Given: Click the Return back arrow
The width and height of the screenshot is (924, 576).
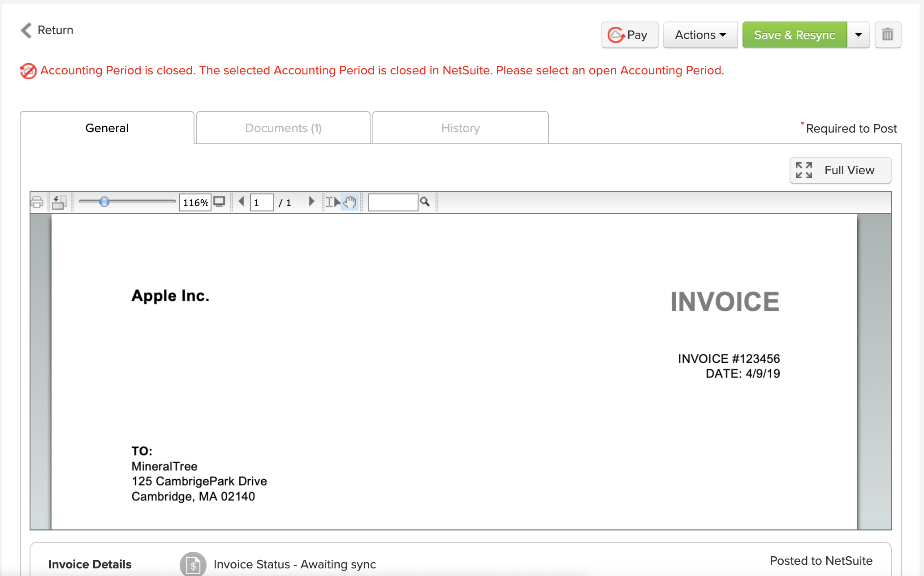Looking at the screenshot, I should [26, 30].
